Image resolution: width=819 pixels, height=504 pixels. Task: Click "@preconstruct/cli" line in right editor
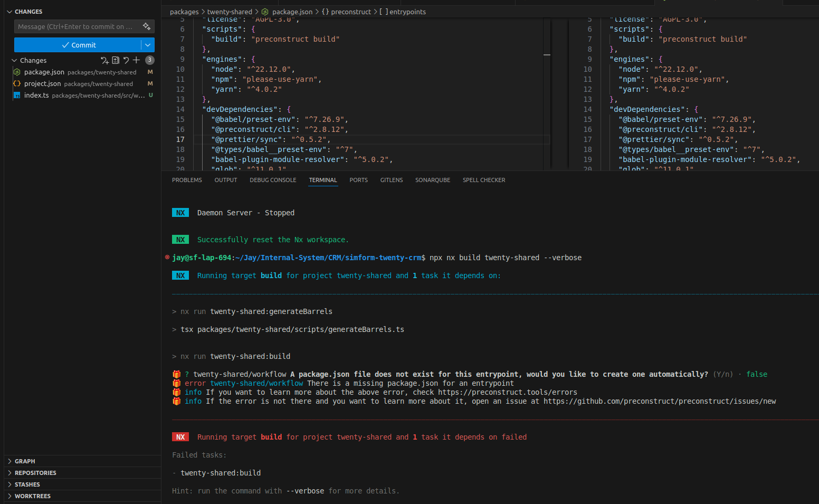coord(687,129)
